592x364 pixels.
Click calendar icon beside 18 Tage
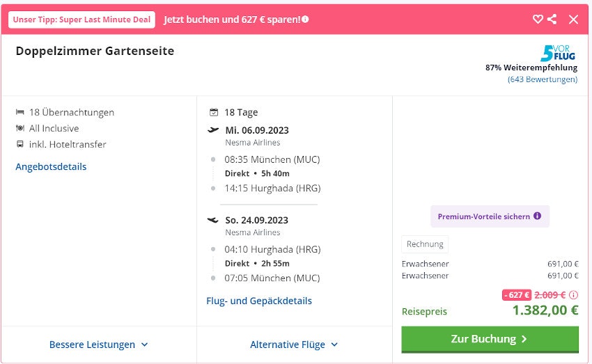pos(214,112)
